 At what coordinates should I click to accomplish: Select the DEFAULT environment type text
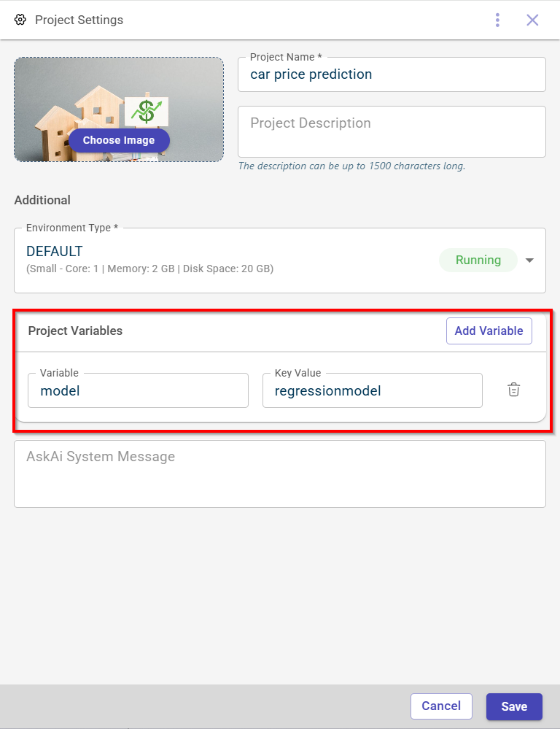point(55,251)
